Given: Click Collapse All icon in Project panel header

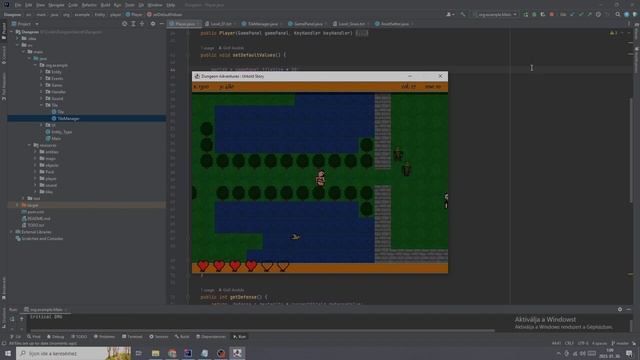Looking at the screenshot, I should click(x=142, y=24).
